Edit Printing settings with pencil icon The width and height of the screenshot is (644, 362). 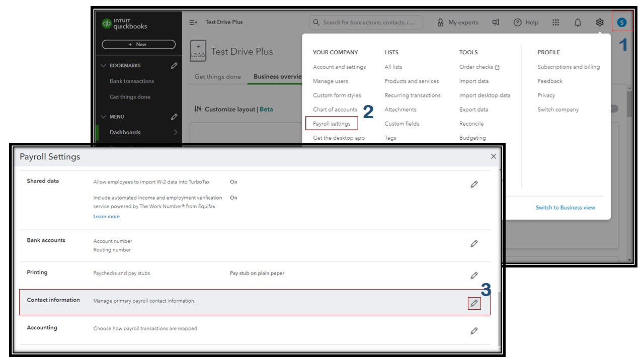click(x=474, y=276)
